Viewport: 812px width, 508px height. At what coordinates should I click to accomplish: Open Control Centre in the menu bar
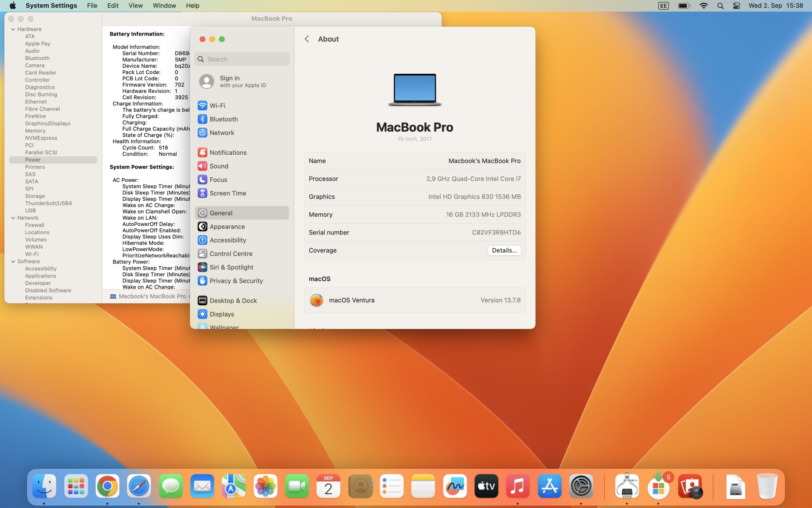point(737,6)
